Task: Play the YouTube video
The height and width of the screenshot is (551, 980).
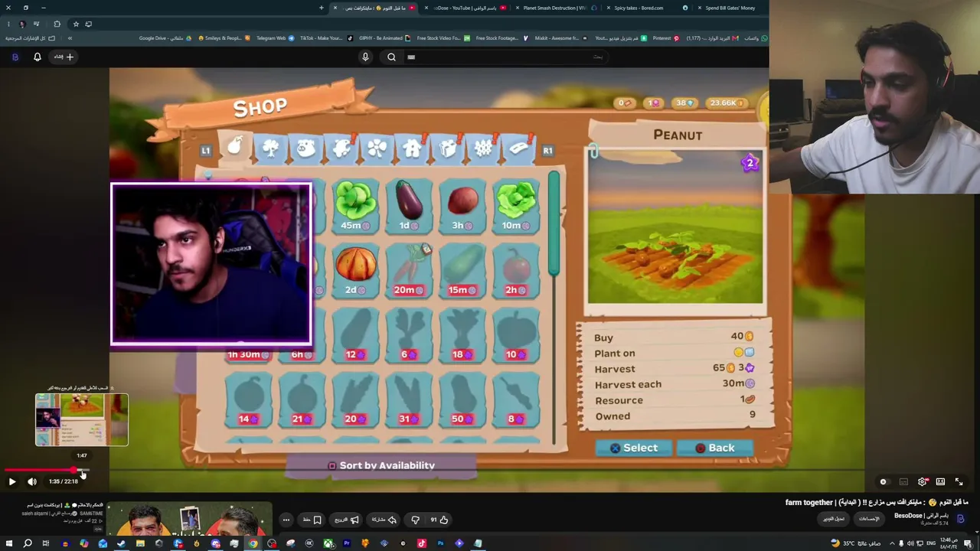Action: pyautogui.click(x=11, y=481)
